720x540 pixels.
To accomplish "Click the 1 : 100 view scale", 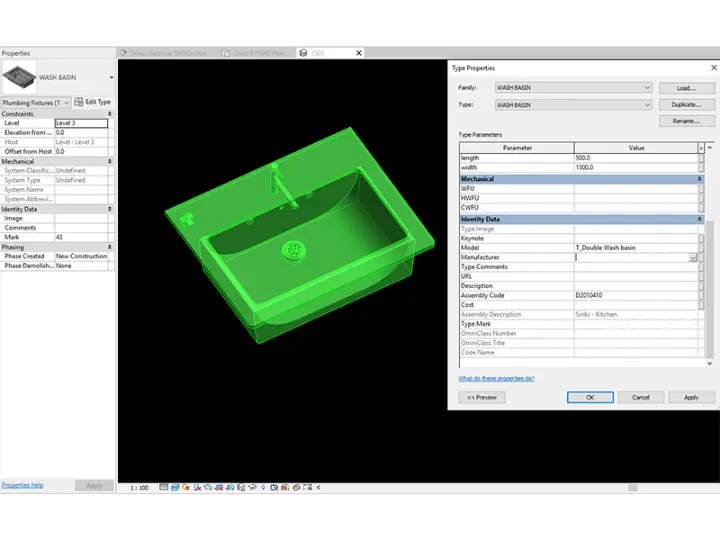I will point(139,488).
